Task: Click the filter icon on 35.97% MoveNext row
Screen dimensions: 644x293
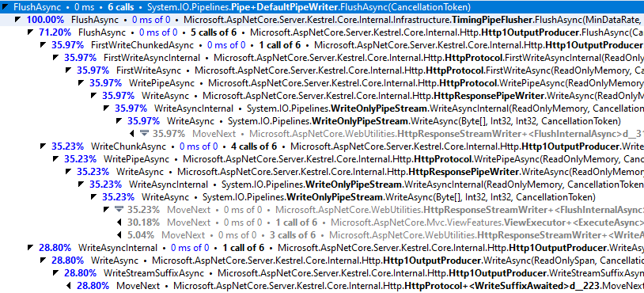Action: point(144,134)
